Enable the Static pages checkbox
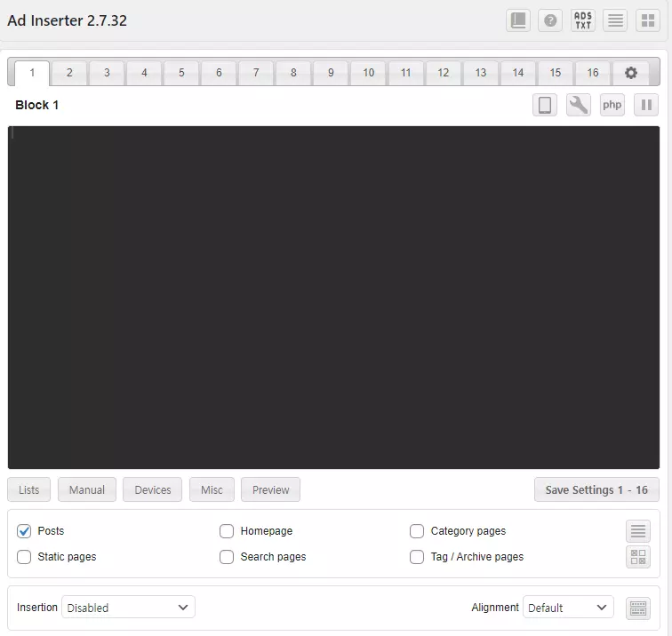Screen dimensions: 672x636 tap(24, 557)
